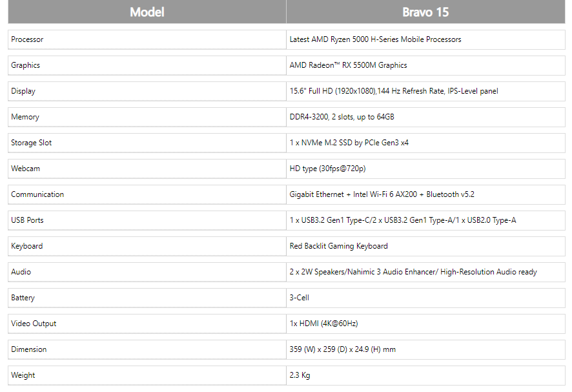Screen dimensions: 572x392
Task: Click the Model column header
Action: pos(147,12)
